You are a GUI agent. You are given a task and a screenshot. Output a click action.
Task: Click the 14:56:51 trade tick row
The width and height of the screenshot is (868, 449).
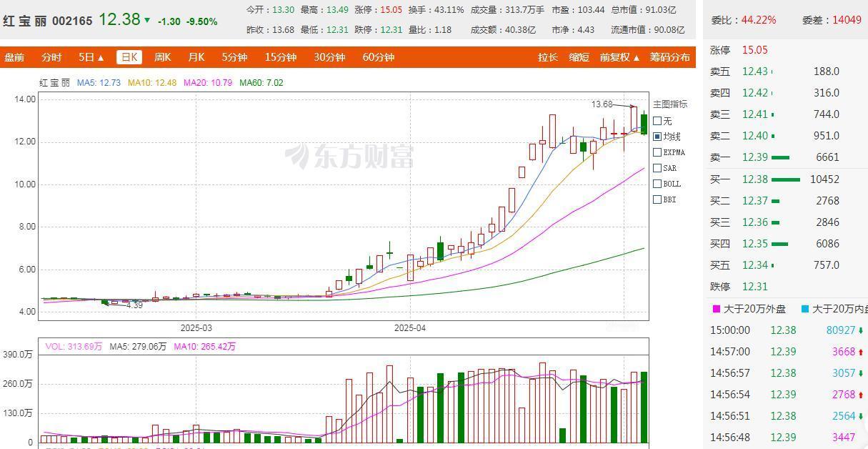click(787, 416)
